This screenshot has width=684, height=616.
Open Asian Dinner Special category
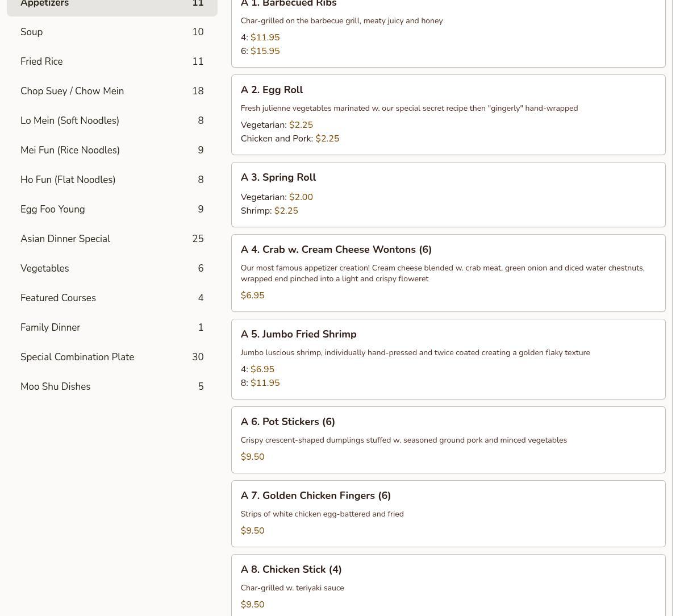[112, 239]
